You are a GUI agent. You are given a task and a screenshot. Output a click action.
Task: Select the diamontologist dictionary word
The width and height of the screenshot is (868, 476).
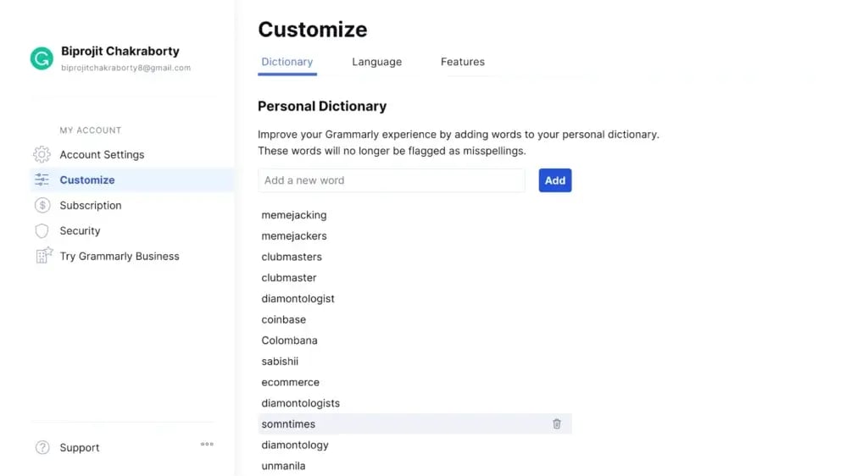pyautogui.click(x=298, y=298)
